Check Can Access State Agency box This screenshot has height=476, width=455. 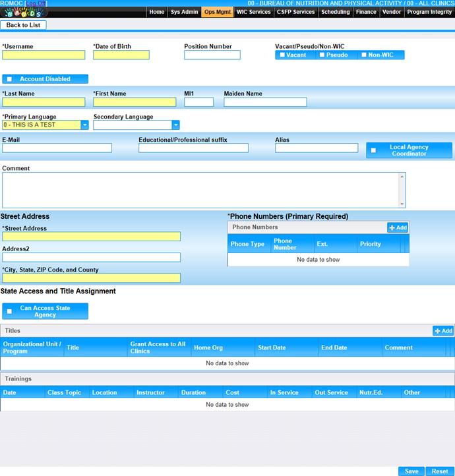click(x=9, y=311)
